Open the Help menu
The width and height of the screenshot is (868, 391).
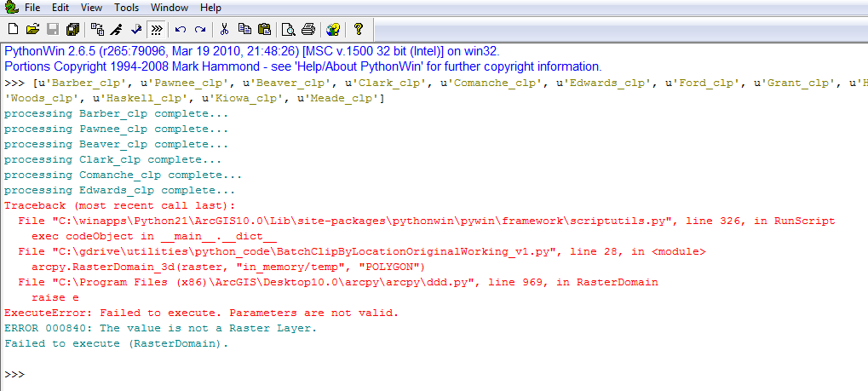click(x=210, y=8)
